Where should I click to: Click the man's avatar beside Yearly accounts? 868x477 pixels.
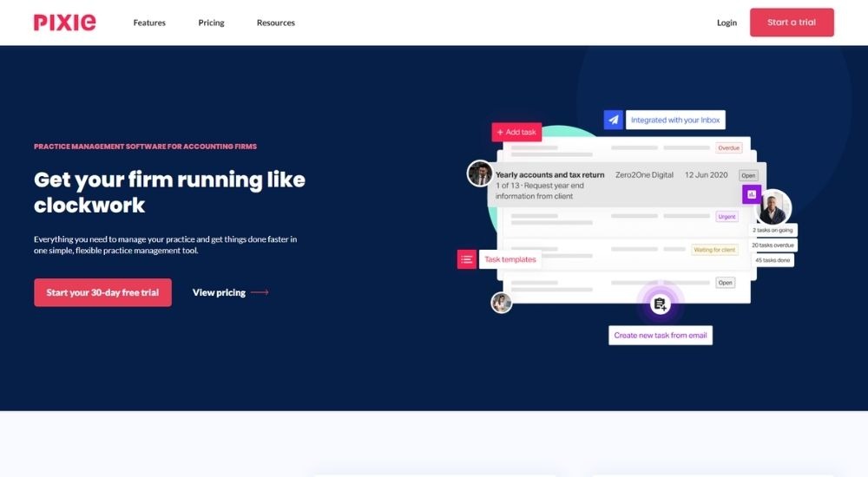pos(479,173)
